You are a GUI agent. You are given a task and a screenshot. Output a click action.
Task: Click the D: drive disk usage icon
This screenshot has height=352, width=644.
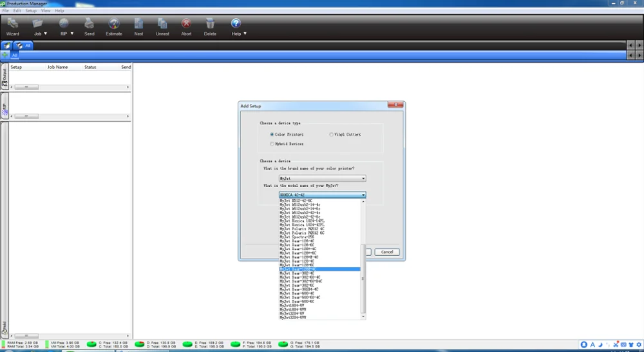point(140,344)
